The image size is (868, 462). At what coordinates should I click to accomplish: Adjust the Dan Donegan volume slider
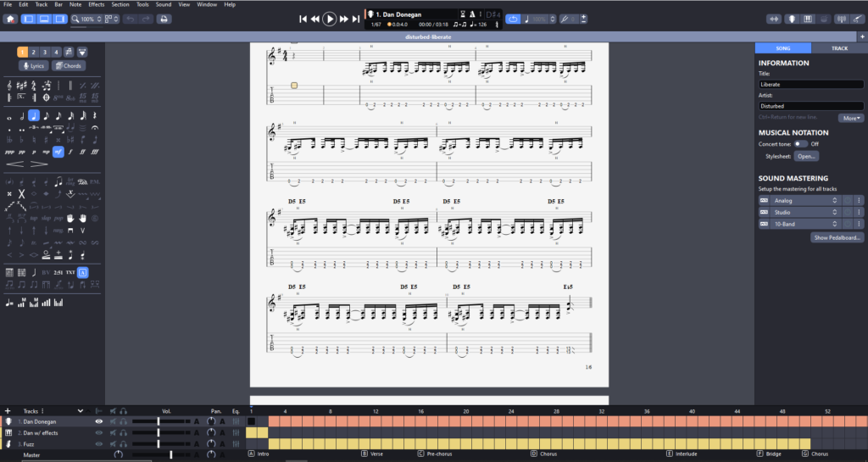160,421
